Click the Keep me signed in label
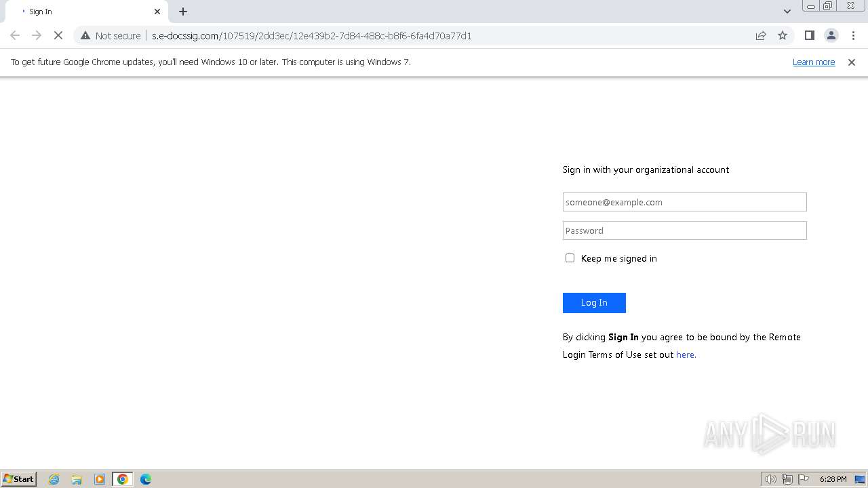Viewport: 868px width, 488px height. click(619, 258)
